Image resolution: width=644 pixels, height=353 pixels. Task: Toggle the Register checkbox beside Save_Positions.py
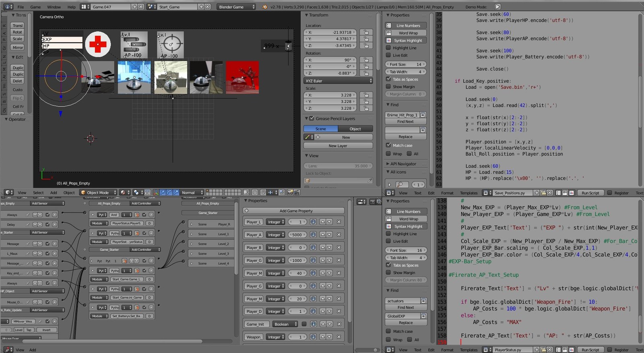(x=610, y=193)
